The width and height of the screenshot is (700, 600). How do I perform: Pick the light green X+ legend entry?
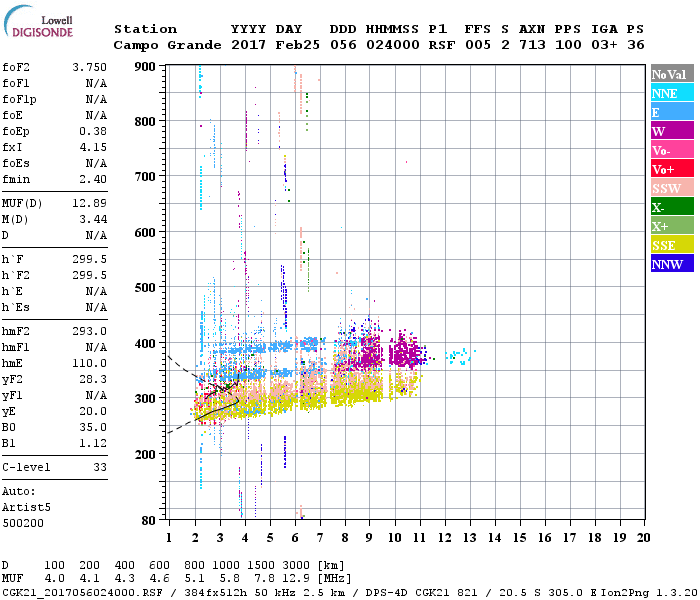pos(670,226)
